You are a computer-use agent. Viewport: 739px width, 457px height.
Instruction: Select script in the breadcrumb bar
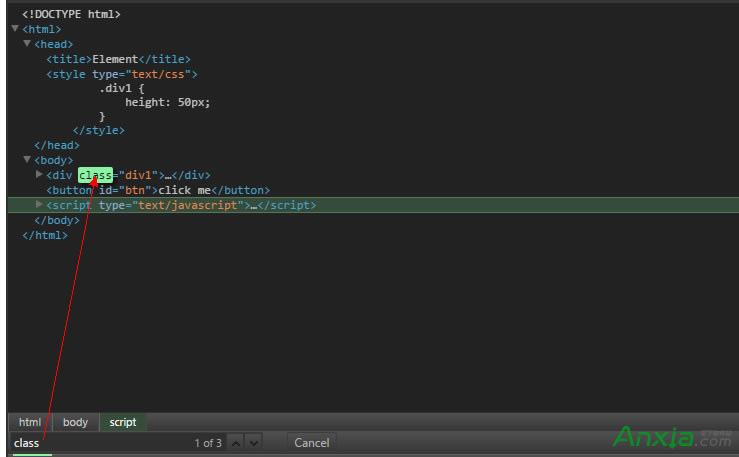coord(123,422)
